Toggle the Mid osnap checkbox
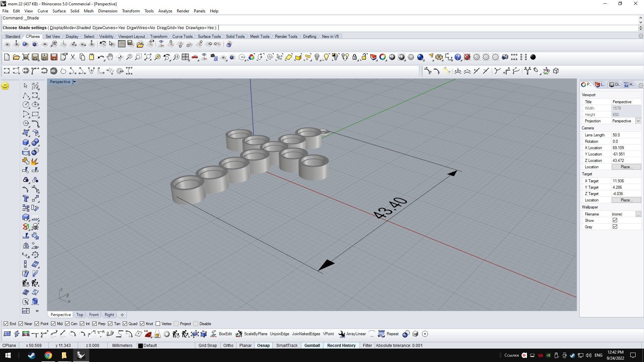644x362 pixels. (x=53, y=324)
